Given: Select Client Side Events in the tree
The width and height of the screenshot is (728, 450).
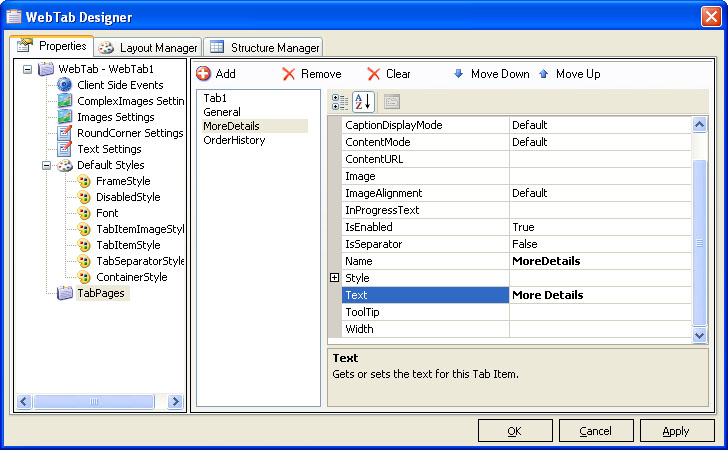Looking at the screenshot, I should click(119, 85).
